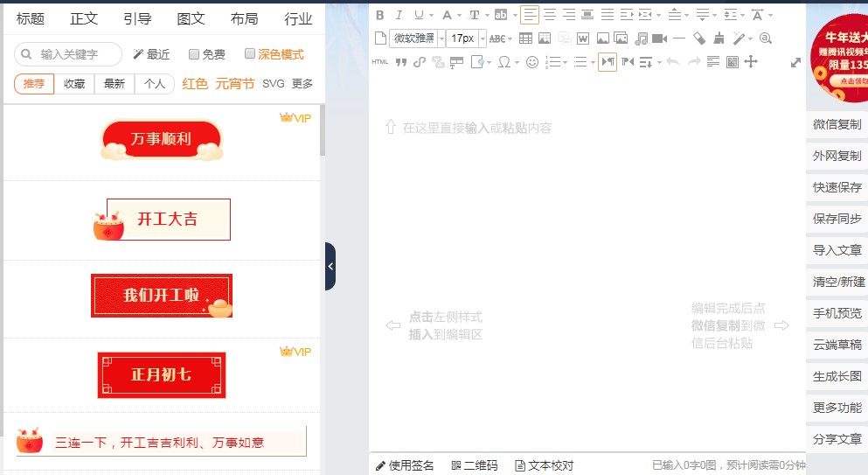Image resolution: width=868 pixels, height=475 pixels.
Task: Set right-to-left text direction
Action: (628, 61)
